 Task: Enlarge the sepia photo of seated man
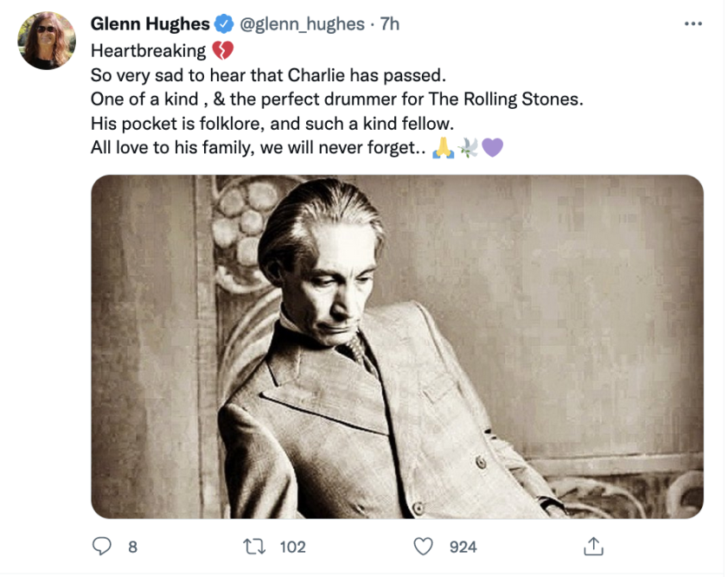[x=397, y=346]
